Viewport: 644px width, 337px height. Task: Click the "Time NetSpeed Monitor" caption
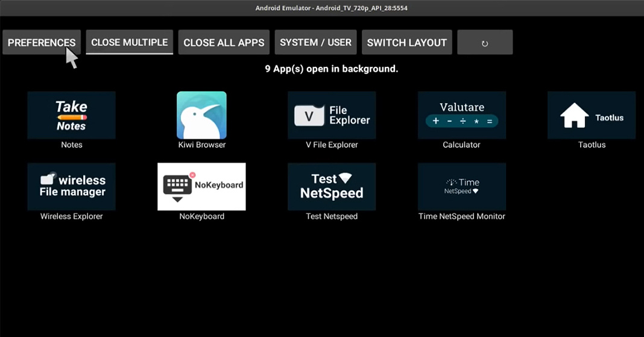pos(462,216)
